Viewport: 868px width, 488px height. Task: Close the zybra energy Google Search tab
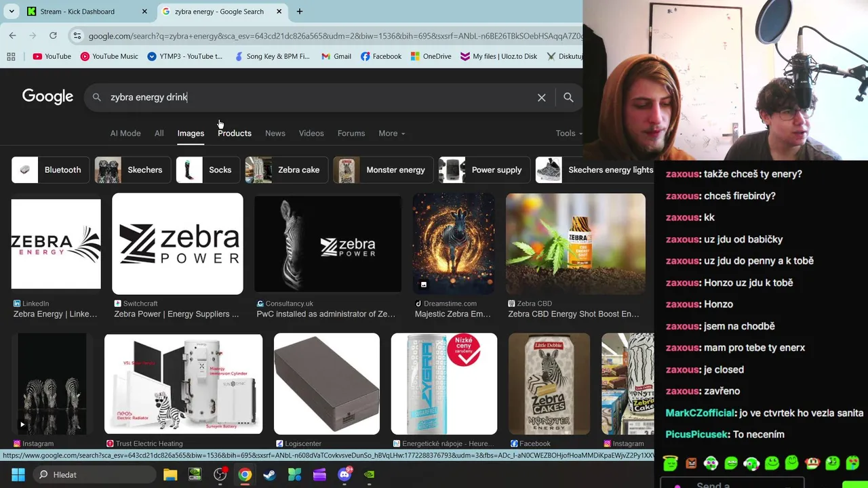(279, 12)
